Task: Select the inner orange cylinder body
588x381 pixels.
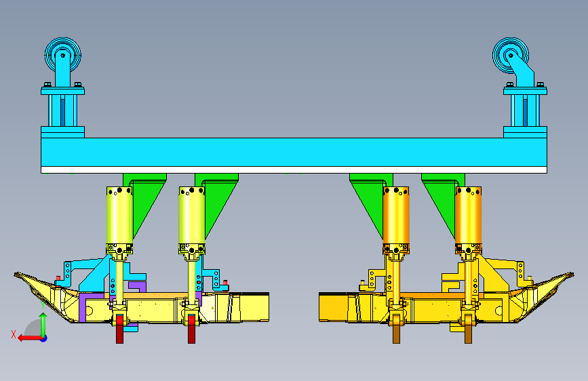Action: 396,216
